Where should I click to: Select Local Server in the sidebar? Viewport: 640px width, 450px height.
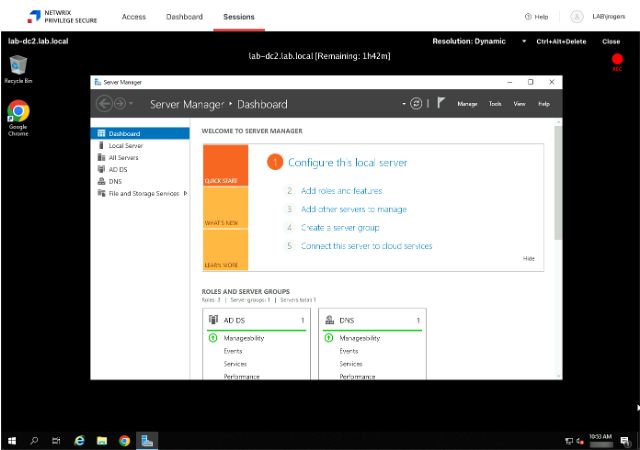coord(125,145)
